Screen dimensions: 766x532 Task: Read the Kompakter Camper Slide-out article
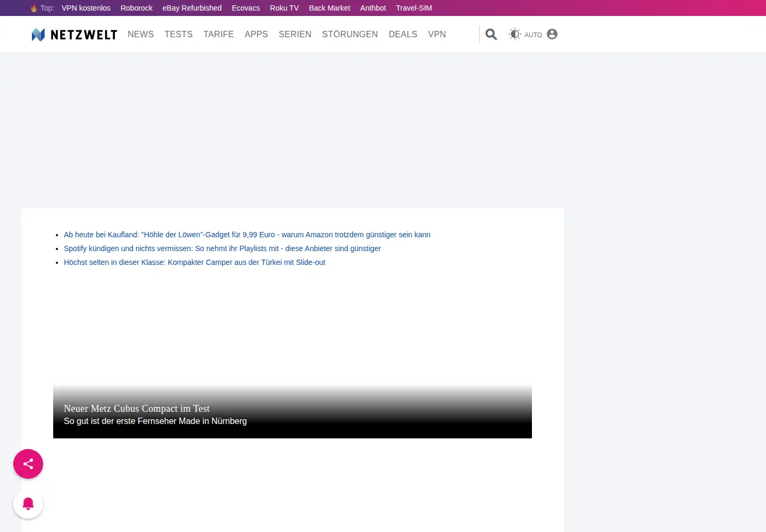tap(195, 262)
